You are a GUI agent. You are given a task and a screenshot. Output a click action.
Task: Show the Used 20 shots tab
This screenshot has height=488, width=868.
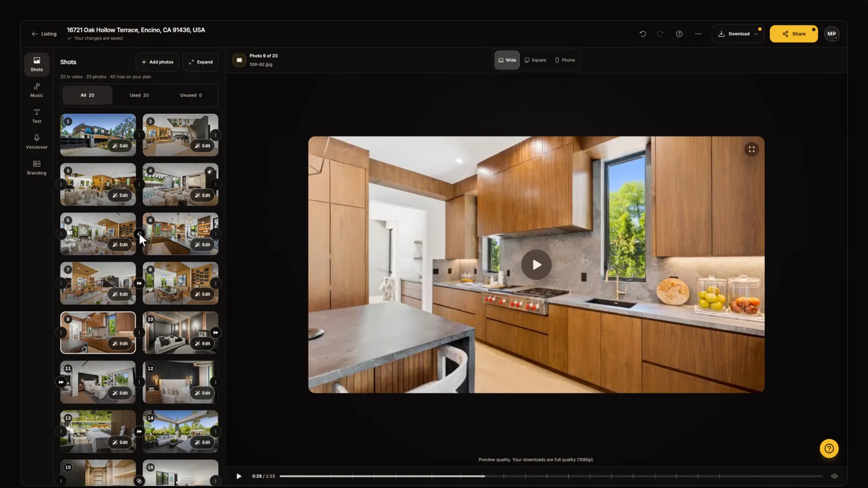[x=139, y=95]
